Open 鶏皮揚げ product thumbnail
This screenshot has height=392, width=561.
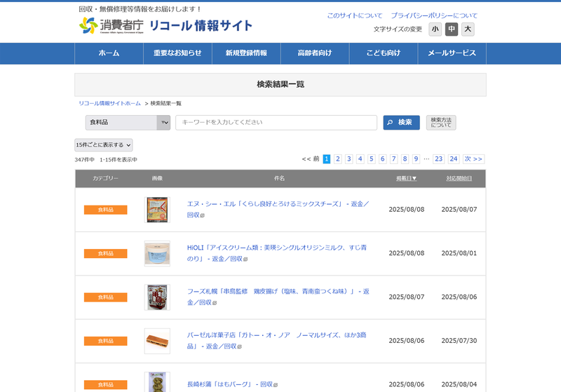(x=157, y=297)
